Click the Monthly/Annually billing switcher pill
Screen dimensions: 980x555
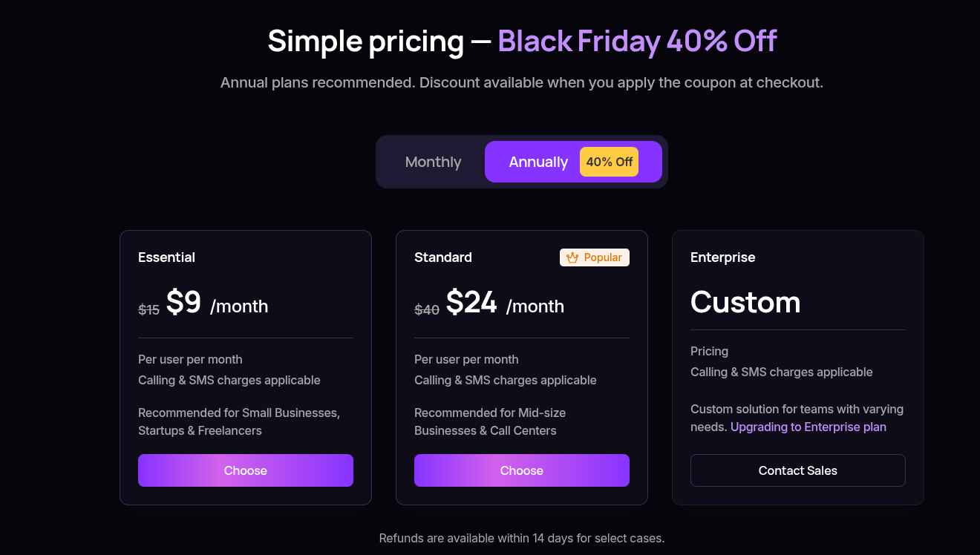[x=522, y=162]
